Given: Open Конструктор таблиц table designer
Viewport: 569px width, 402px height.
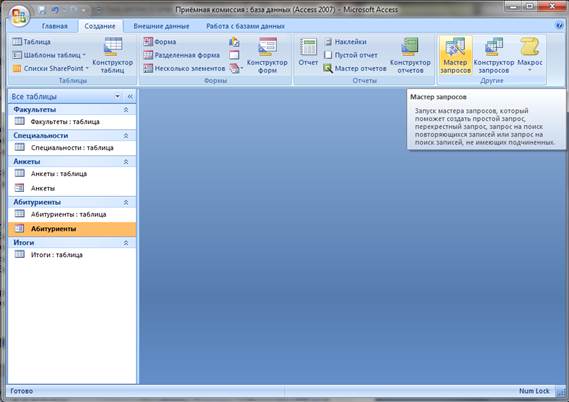Looking at the screenshot, I should pos(112,55).
